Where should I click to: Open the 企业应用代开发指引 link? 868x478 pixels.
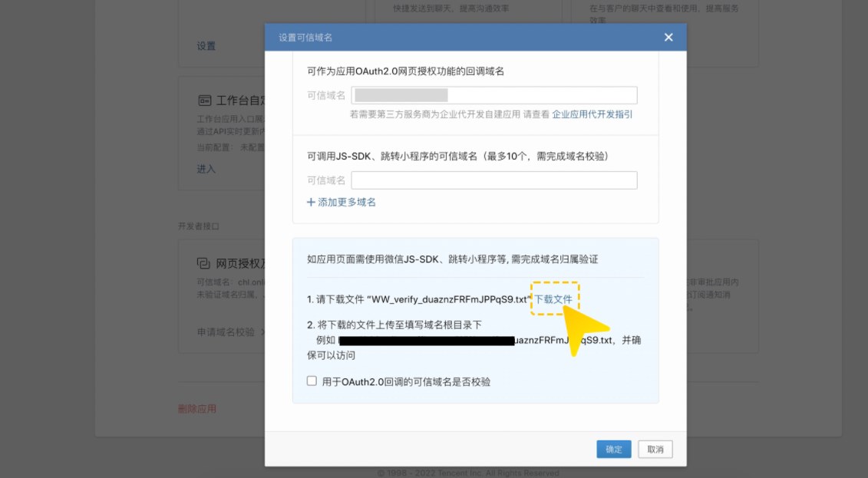592,114
